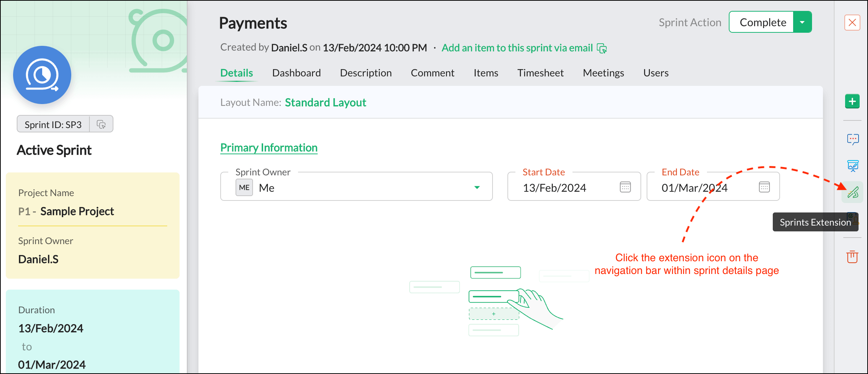The width and height of the screenshot is (868, 374).
Task: Open the chat feed icon in sidebar
Action: tap(853, 139)
